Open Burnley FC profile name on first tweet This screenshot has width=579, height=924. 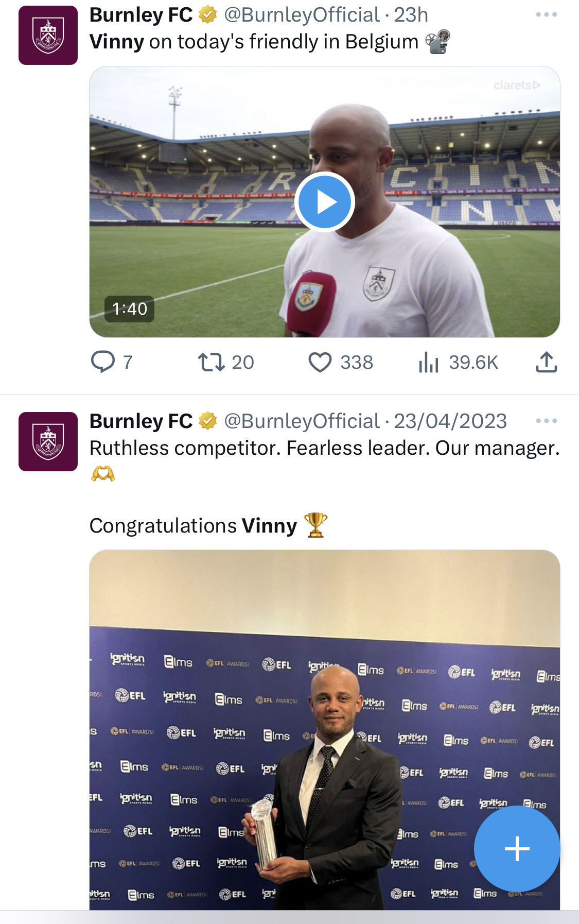tap(141, 15)
